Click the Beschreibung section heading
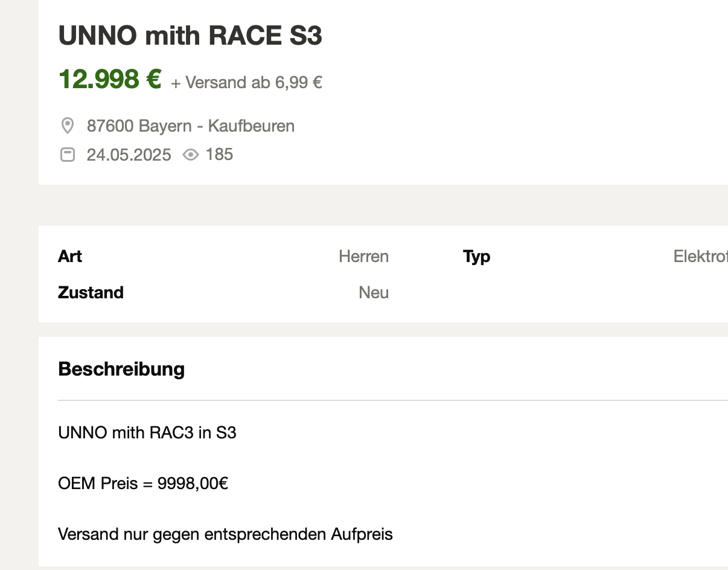 tap(121, 368)
